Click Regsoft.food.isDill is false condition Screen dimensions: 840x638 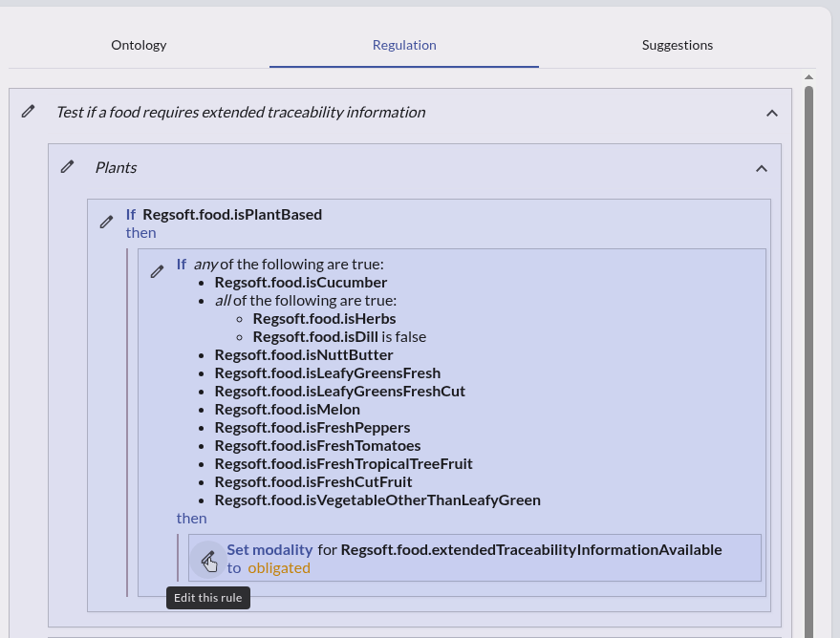pos(339,336)
